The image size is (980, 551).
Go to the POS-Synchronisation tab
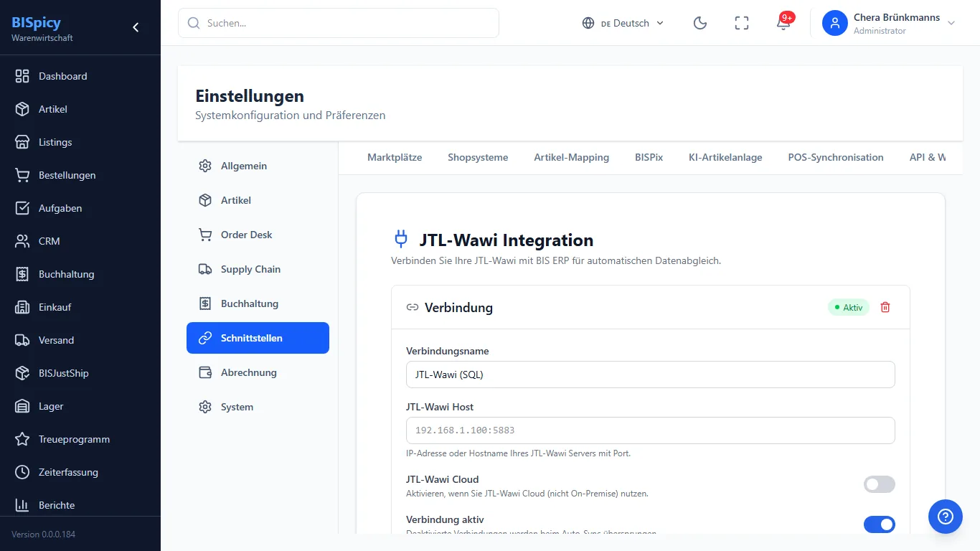pos(836,157)
